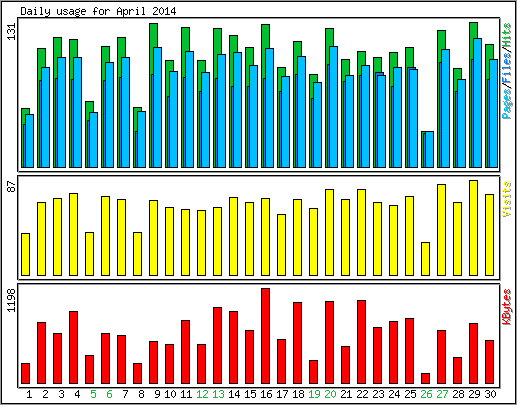Select the yellow visits bar for day 1
The image size is (517, 405).
(26, 254)
